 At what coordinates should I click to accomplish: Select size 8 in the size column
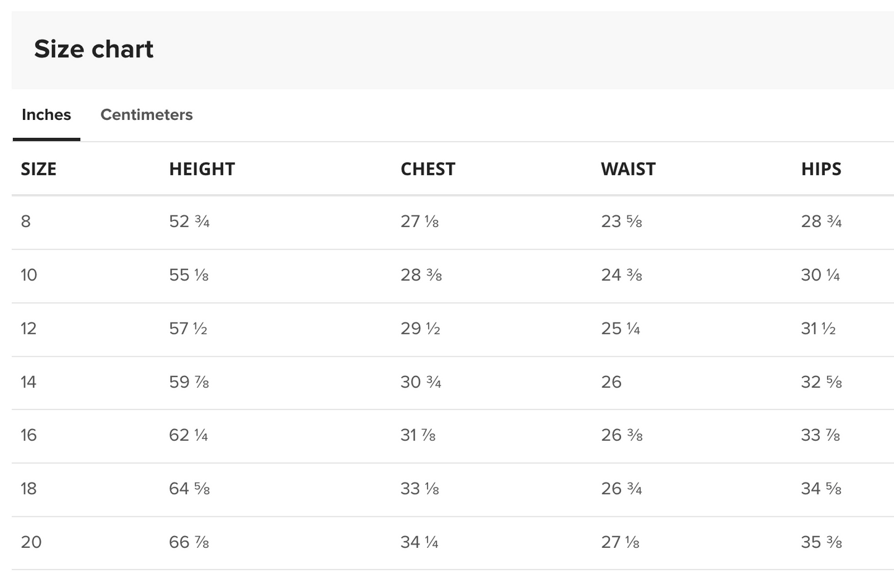click(x=25, y=221)
